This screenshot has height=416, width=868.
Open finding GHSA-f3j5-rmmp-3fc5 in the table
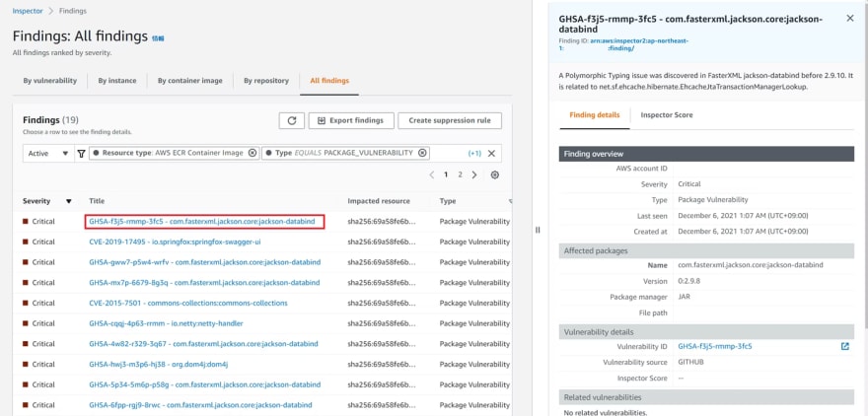[202, 221]
